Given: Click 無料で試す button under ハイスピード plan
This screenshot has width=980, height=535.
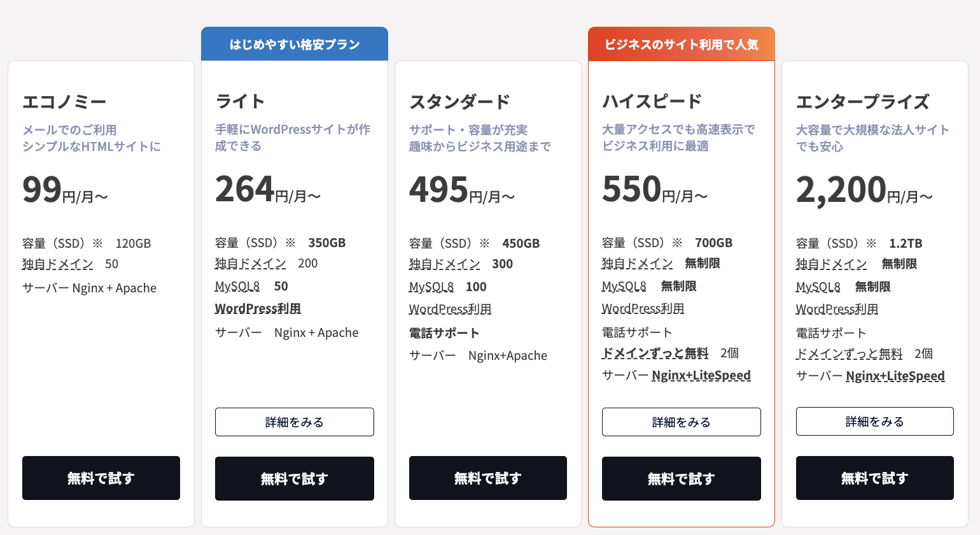Looking at the screenshot, I should pos(681,478).
